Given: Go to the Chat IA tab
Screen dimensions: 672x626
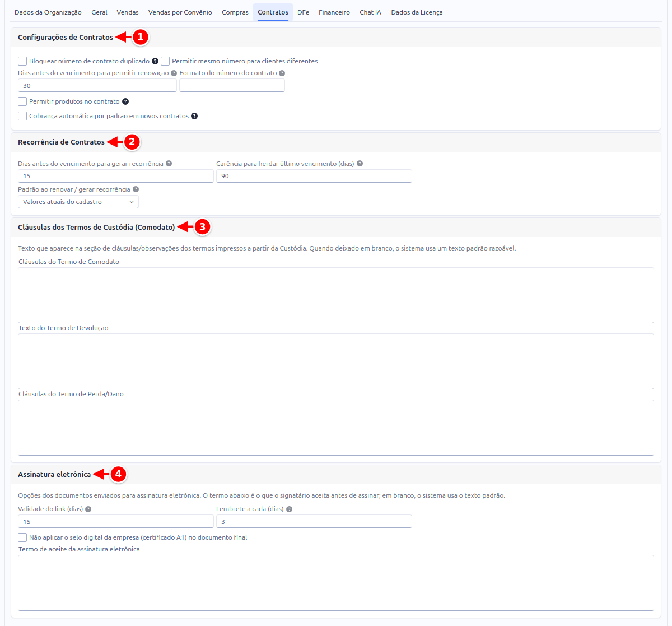Looking at the screenshot, I should pos(371,12).
